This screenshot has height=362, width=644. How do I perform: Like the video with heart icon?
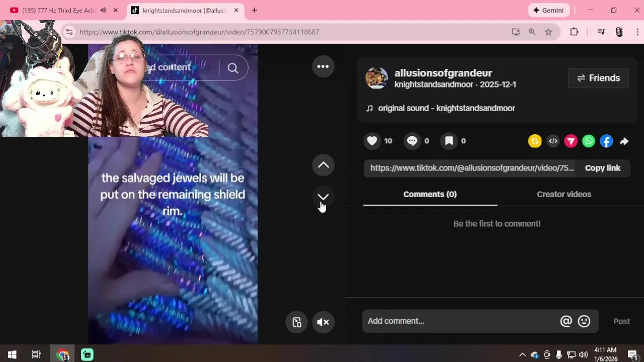[x=372, y=141]
